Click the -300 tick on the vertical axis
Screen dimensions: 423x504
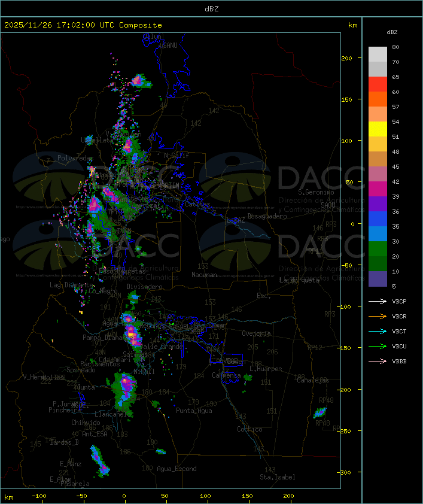[345, 472]
